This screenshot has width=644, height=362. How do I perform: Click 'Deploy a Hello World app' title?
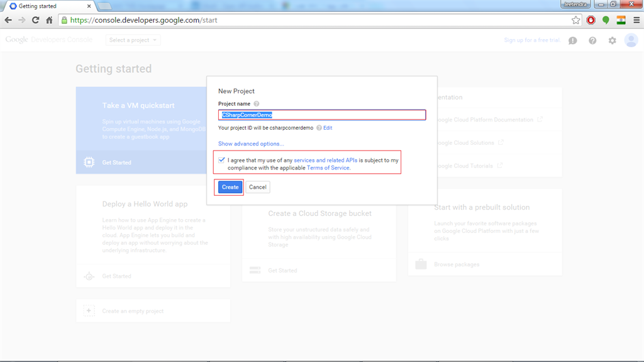coord(145,204)
